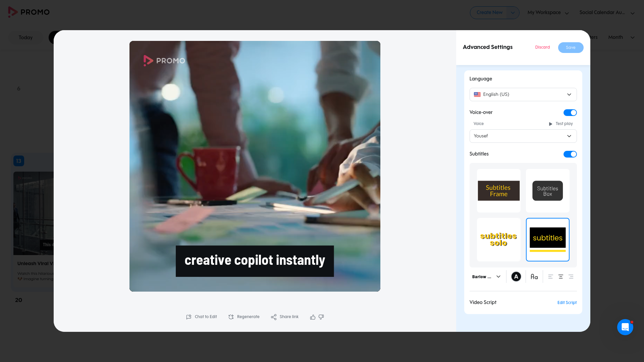This screenshot has width=644, height=362.
Task: Play the voice with Test play
Action: [x=561, y=124]
